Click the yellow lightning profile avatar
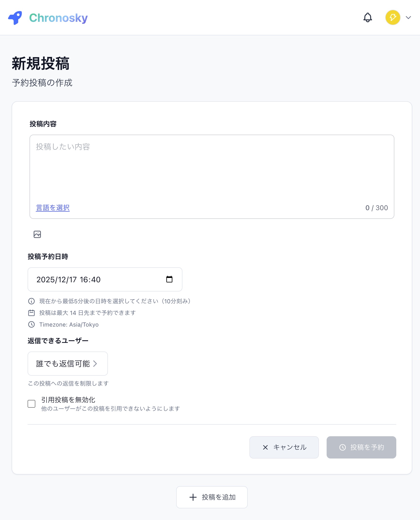This screenshot has width=420, height=520. 392,17
